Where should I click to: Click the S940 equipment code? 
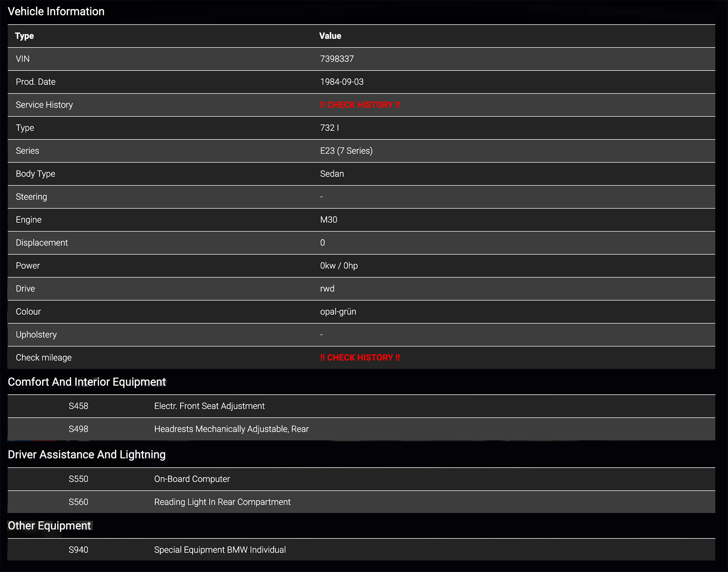(x=78, y=550)
